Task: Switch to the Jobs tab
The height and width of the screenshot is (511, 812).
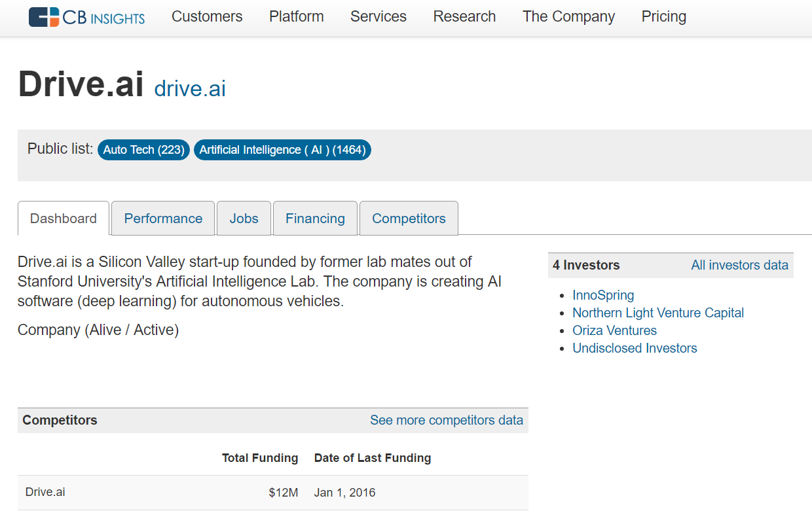Action: pyautogui.click(x=244, y=219)
